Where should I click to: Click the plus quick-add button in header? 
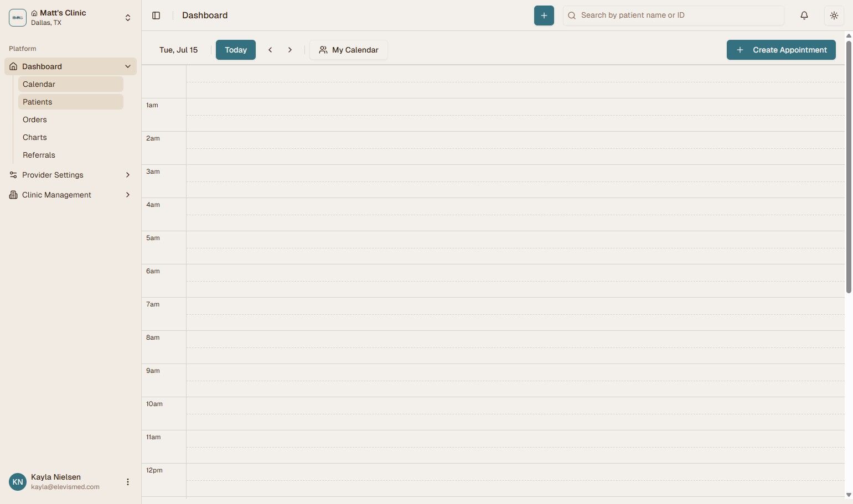coord(544,15)
